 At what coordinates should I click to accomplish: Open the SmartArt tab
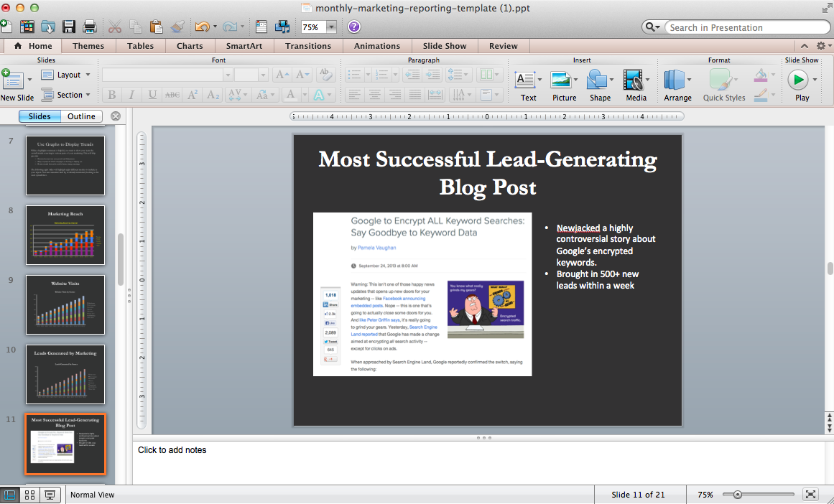[x=244, y=46]
